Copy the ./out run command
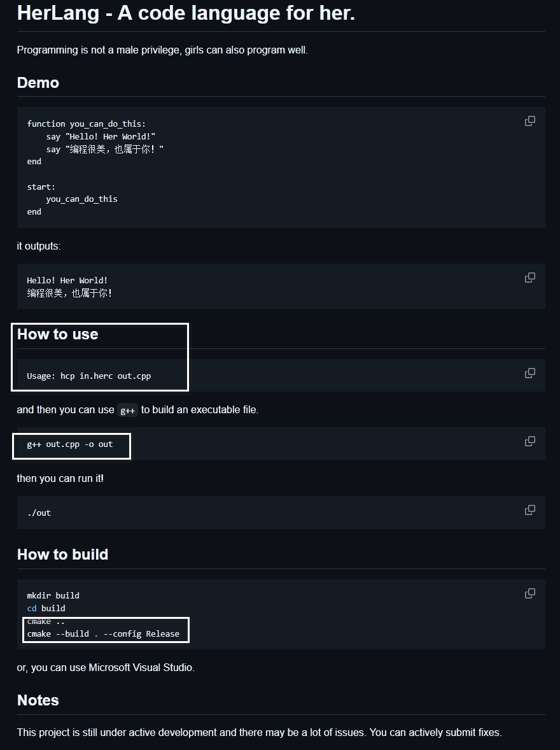This screenshot has width=560, height=750. point(529,510)
